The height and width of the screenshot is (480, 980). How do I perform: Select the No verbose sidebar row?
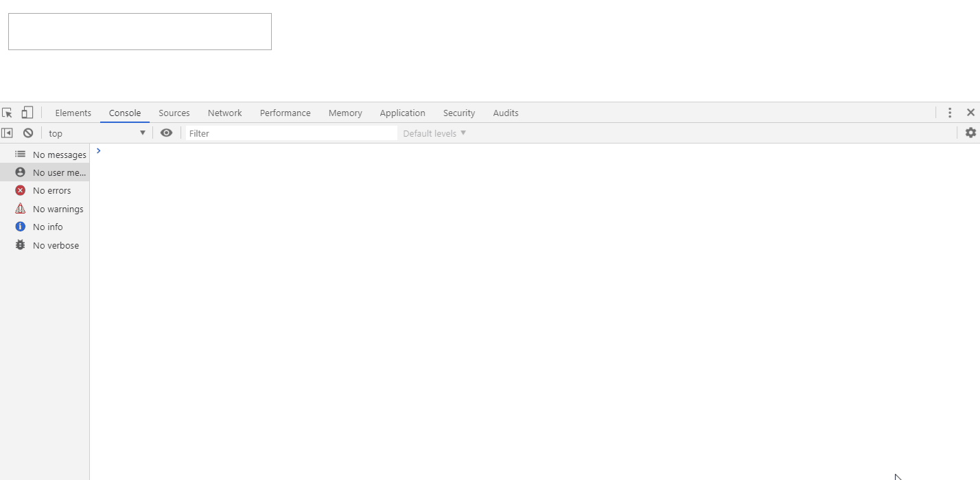tap(45, 245)
